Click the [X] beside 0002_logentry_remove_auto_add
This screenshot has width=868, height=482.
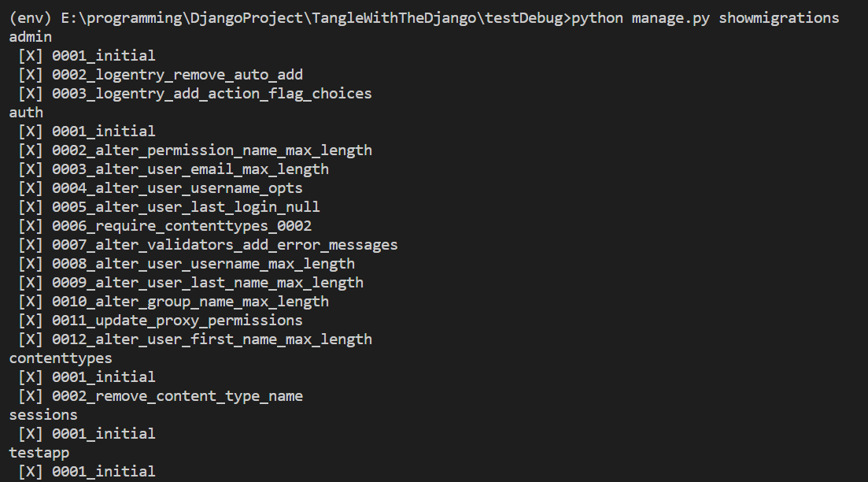[31, 75]
